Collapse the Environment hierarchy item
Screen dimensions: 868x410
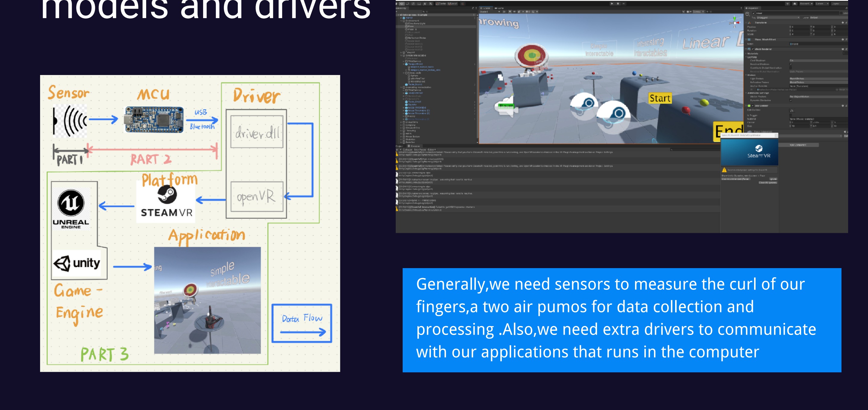[x=401, y=21]
